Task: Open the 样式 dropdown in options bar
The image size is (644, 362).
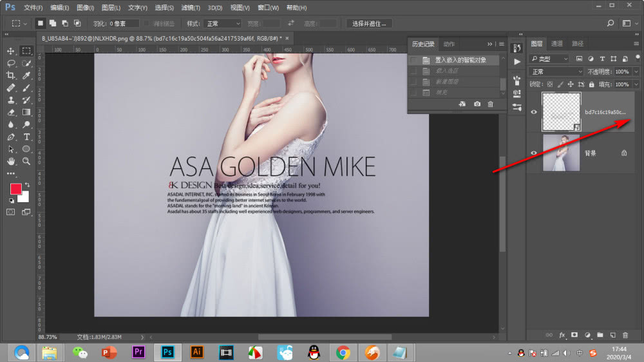Action: (222, 23)
